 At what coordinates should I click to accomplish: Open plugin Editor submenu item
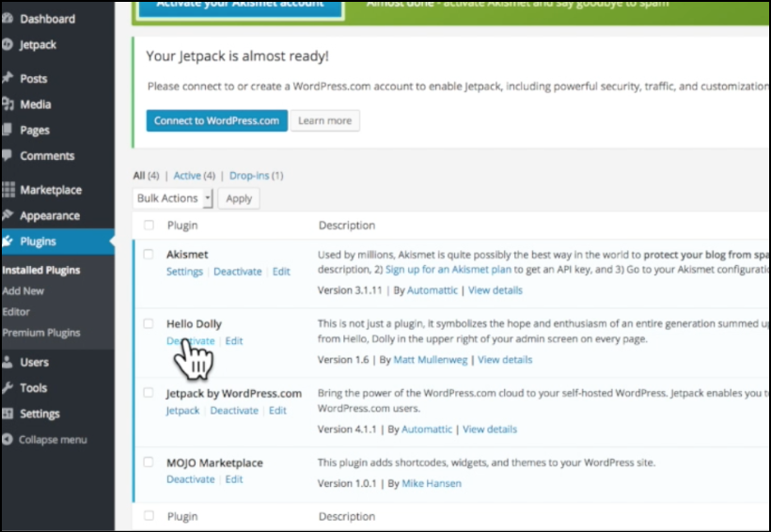tap(16, 312)
